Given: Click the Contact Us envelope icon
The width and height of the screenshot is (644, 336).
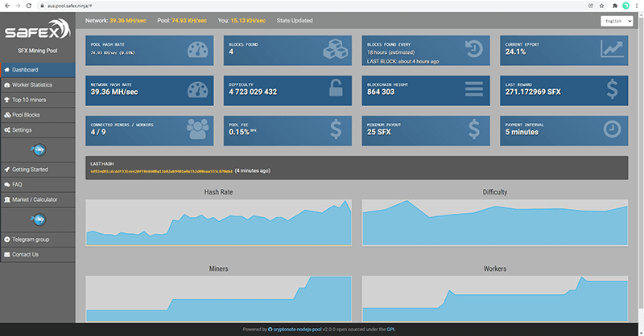Looking at the screenshot, I should click(7, 254).
